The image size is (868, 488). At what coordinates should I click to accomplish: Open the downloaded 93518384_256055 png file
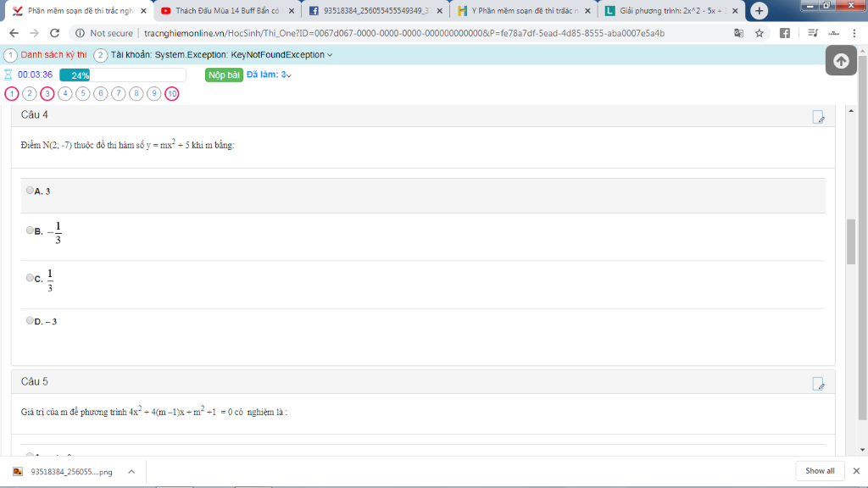click(x=71, y=471)
